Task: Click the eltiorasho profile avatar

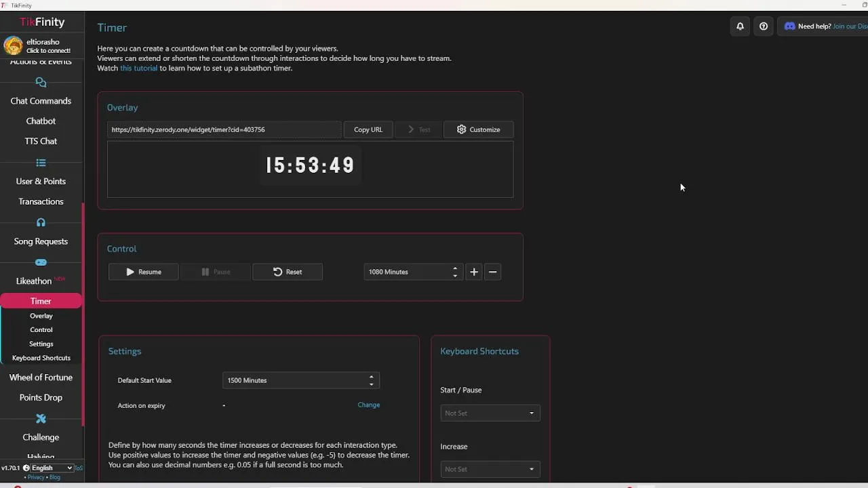Action: pos(13,45)
